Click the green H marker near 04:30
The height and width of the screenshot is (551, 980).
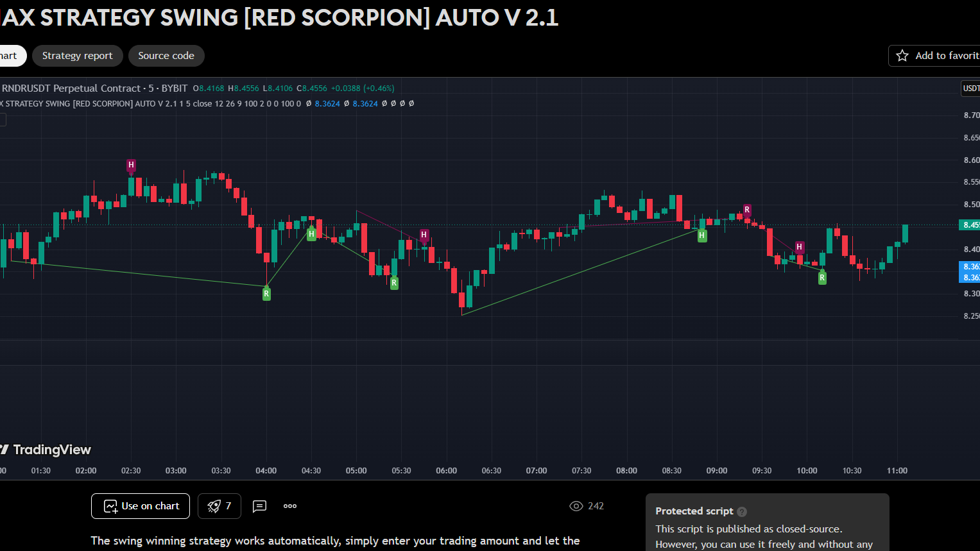click(x=311, y=234)
